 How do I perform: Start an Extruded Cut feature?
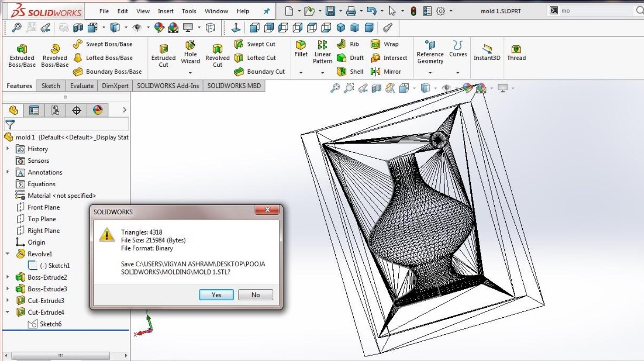click(x=164, y=56)
